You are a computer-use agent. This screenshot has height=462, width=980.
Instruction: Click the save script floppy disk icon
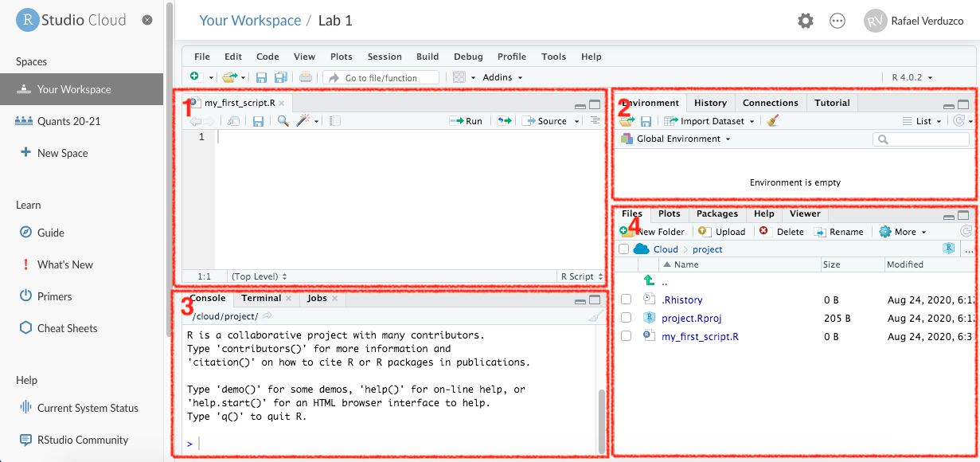pos(258,121)
